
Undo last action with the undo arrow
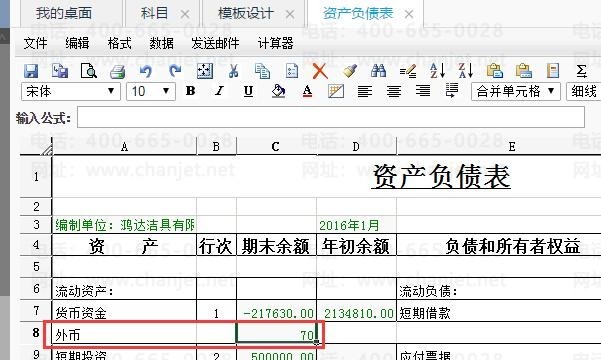point(146,71)
